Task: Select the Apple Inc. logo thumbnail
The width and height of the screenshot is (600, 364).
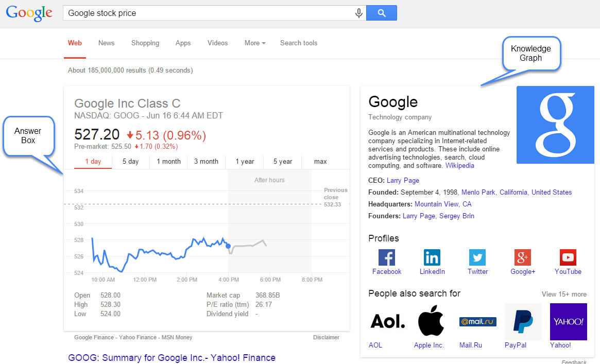Action: (x=431, y=321)
